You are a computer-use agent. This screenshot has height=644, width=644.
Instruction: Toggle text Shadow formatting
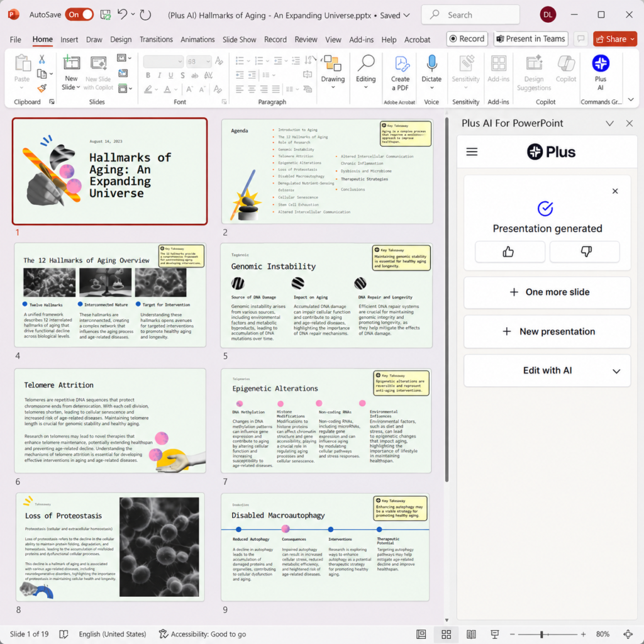(182, 75)
